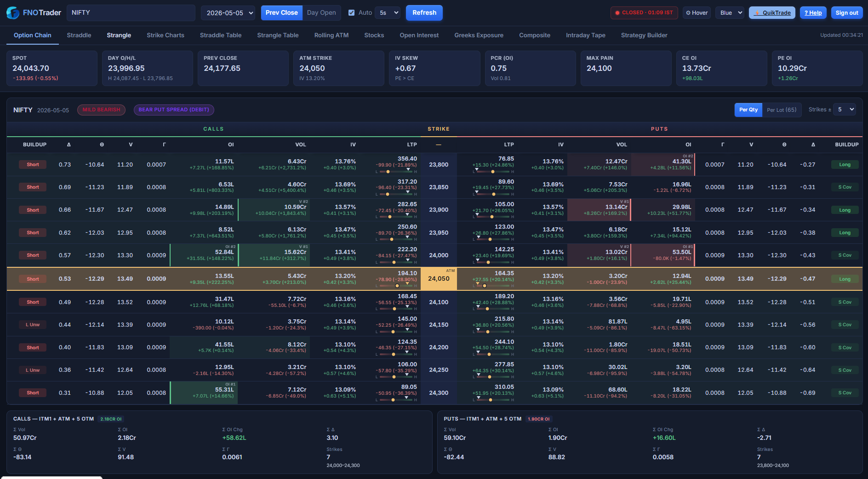The image size is (868, 479).
Task: Click the IV SKEW +0.67 card
Action: (434, 68)
